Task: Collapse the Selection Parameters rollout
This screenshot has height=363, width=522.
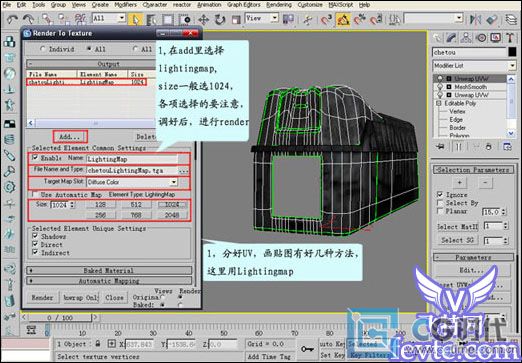Action: (x=473, y=170)
